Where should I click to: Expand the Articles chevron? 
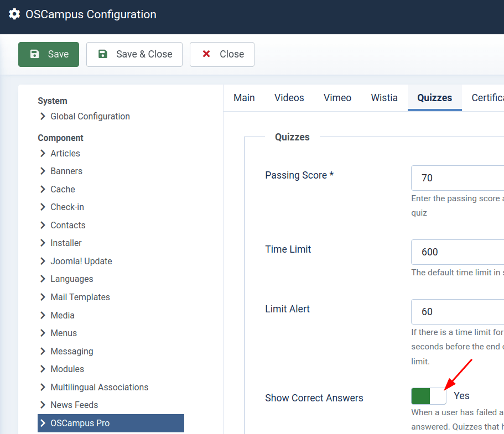(43, 153)
